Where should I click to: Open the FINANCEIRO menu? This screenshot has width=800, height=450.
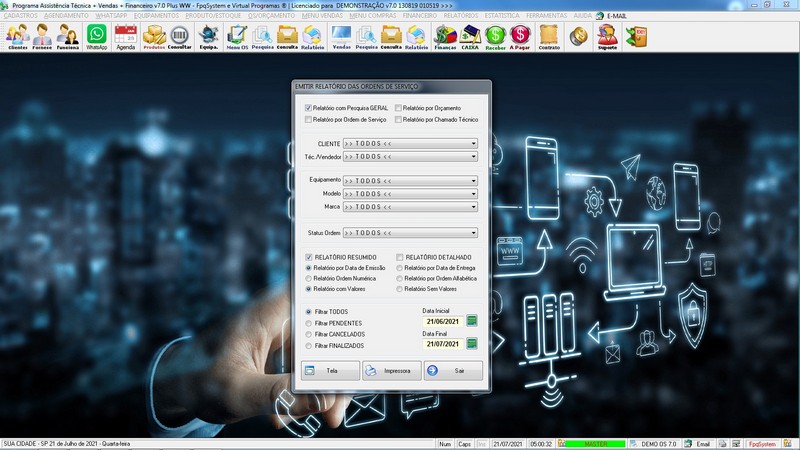(x=419, y=16)
